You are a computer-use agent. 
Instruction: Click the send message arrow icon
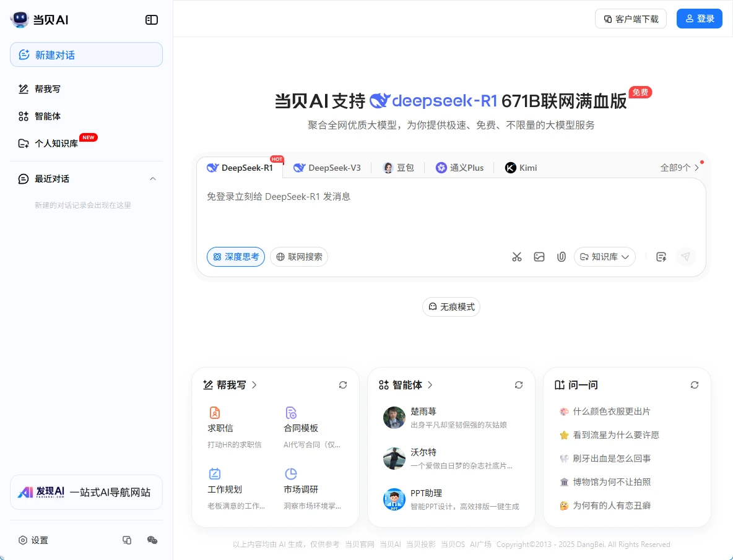tap(685, 257)
